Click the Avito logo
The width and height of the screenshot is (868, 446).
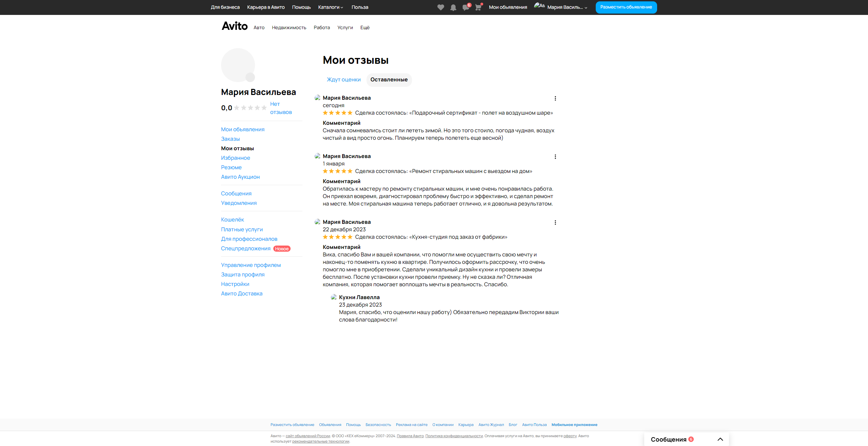pyautogui.click(x=235, y=26)
